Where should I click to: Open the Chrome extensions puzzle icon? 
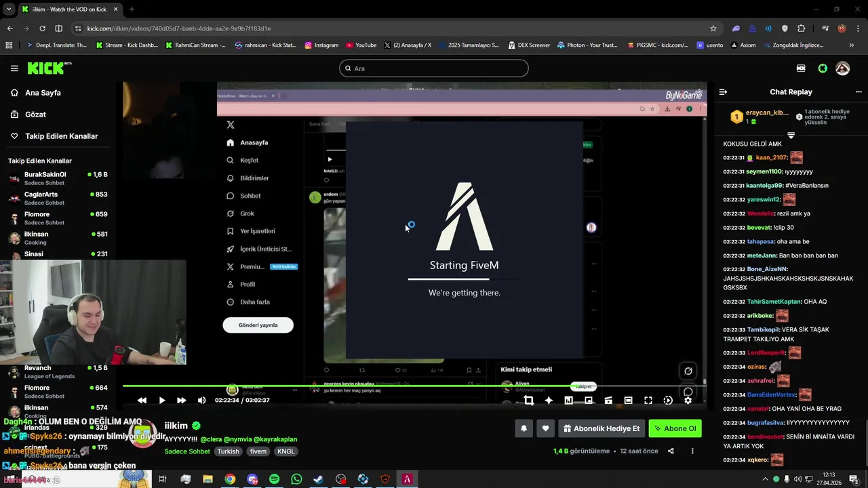pyautogui.click(x=802, y=28)
